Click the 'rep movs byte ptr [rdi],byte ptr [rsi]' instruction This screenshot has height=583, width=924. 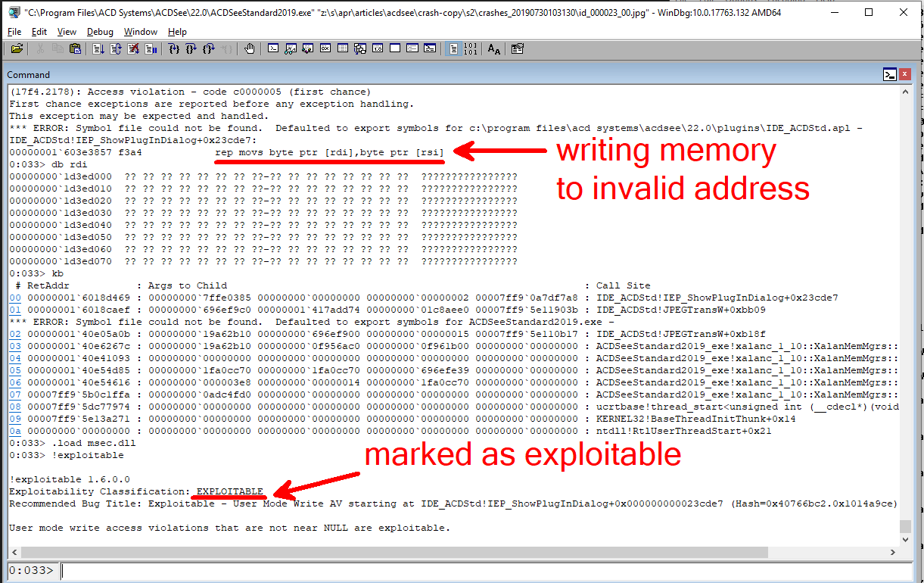[329, 152]
